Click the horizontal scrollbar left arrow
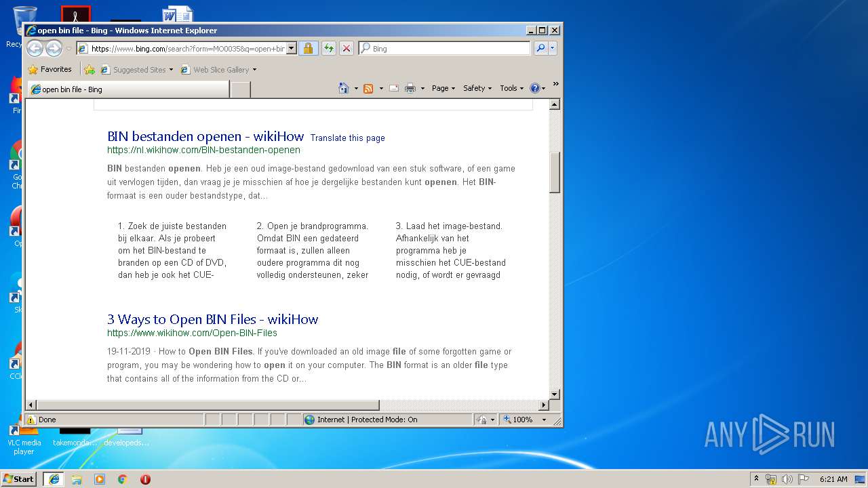The image size is (868, 488). pyautogui.click(x=31, y=405)
